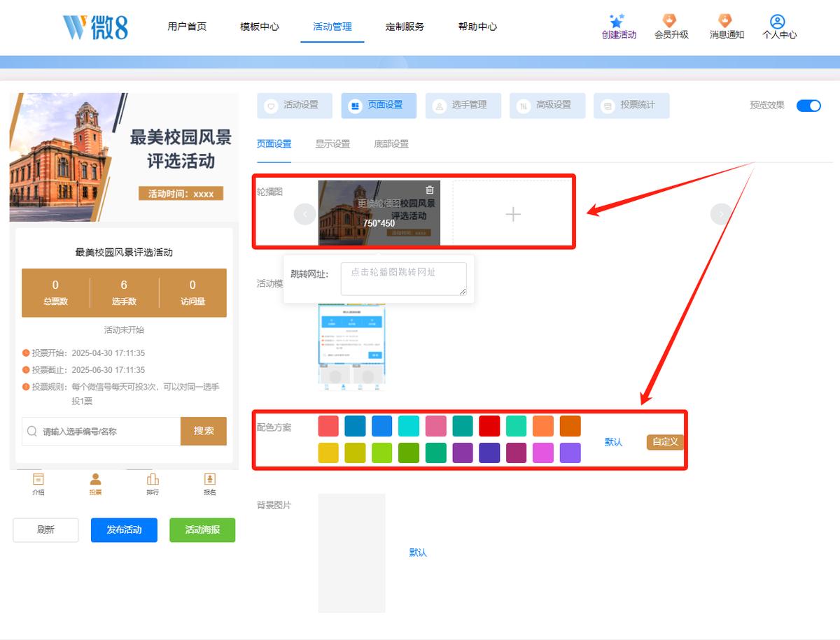Add a new carousel image with plus
840x640 pixels.
pyautogui.click(x=513, y=214)
